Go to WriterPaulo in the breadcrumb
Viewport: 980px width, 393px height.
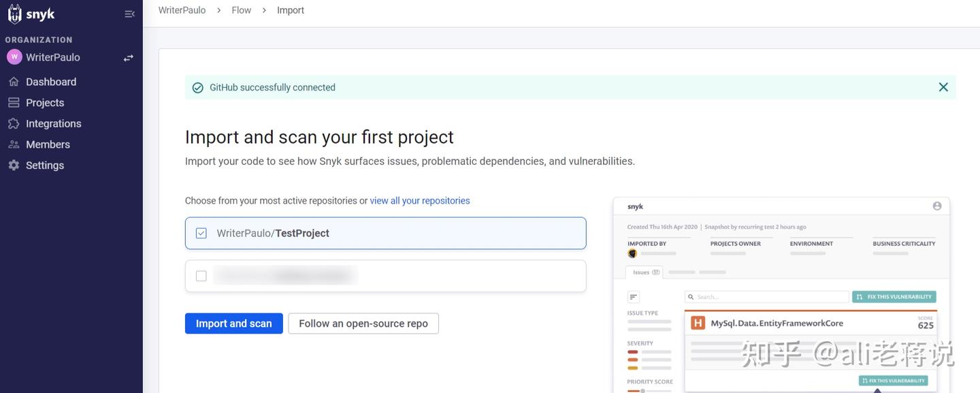182,10
